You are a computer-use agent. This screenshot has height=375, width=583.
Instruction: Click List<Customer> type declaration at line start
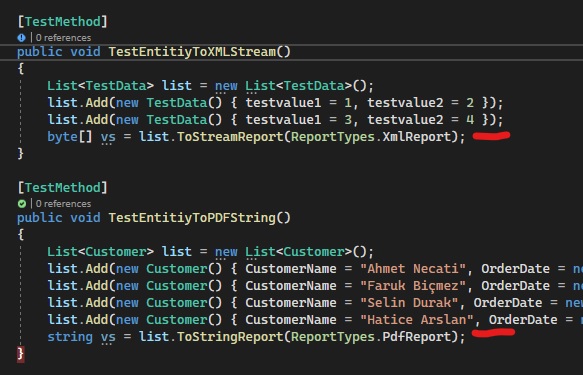click(100, 252)
